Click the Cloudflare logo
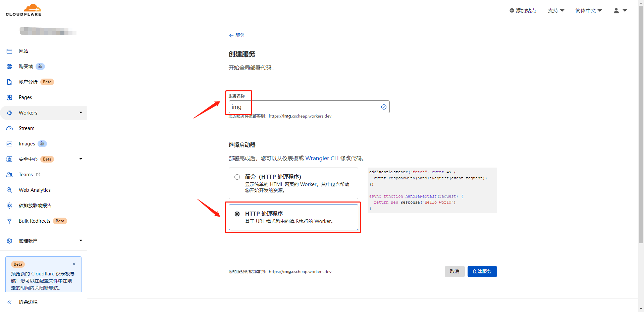The width and height of the screenshot is (644, 312). 23,10
